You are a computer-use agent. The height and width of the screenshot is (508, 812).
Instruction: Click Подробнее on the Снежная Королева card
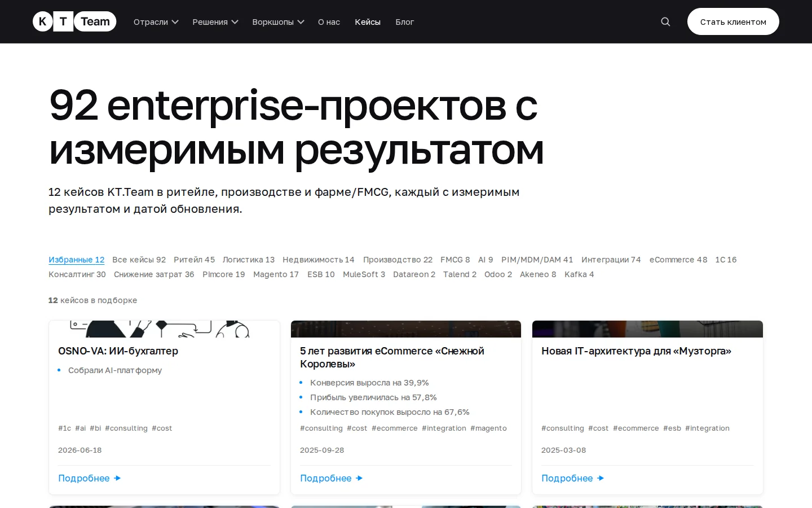click(x=331, y=478)
